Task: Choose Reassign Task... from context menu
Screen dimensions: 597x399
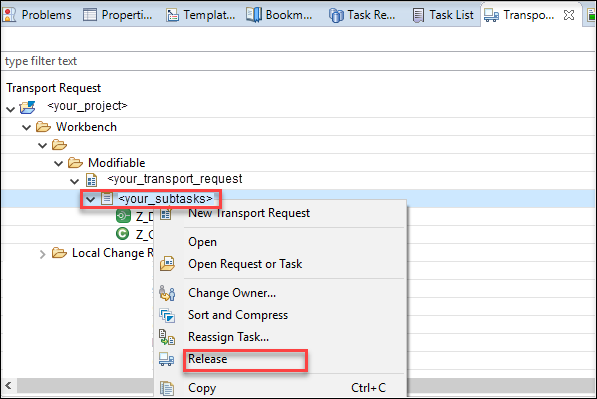Action: [228, 337]
